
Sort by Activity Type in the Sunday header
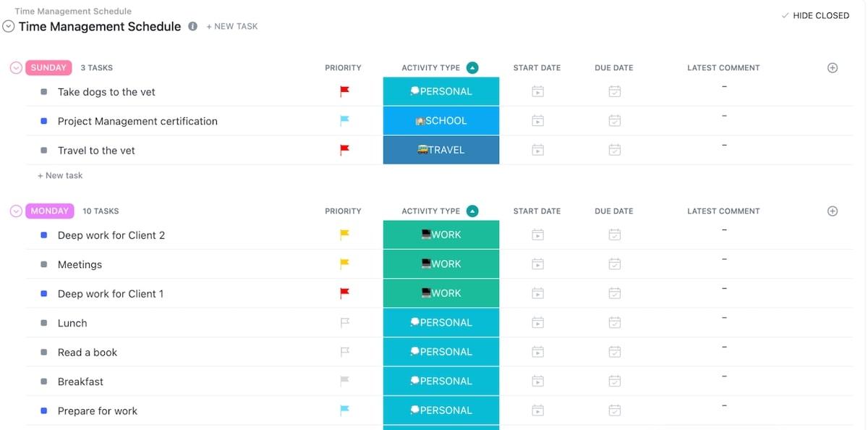click(472, 68)
